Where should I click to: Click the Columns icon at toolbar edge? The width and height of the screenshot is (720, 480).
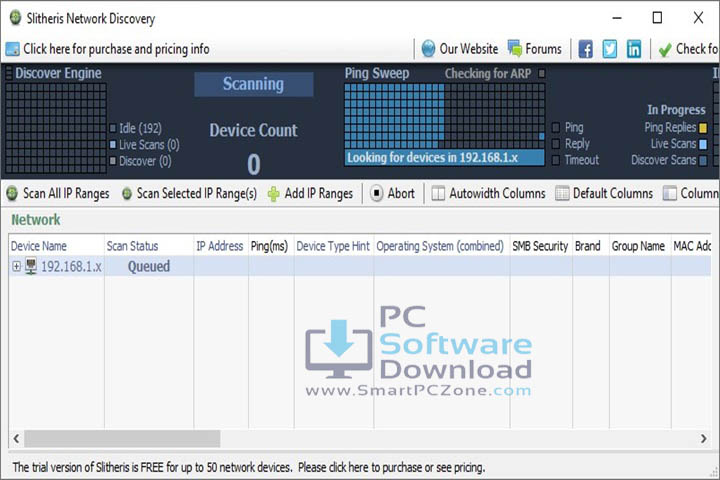(x=669, y=193)
